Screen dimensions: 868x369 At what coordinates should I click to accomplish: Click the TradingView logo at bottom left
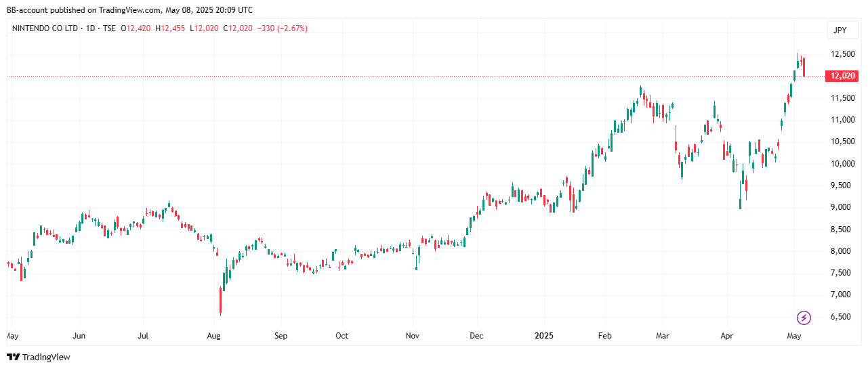coord(39,357)
